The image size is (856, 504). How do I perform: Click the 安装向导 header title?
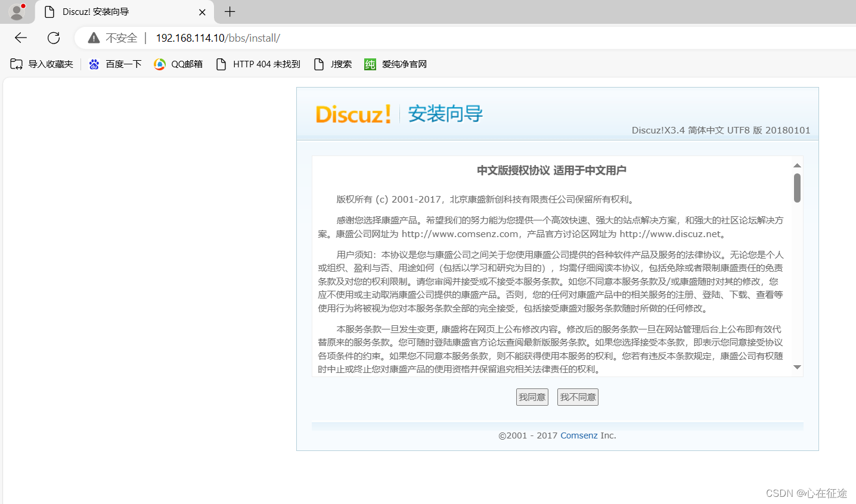point(445,114)
